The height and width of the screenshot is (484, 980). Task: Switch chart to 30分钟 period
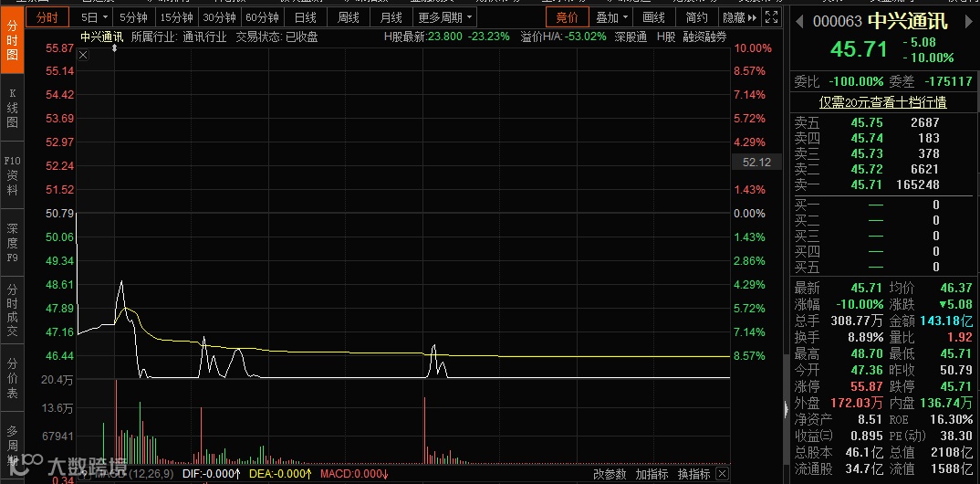click(x=219, y=17)
